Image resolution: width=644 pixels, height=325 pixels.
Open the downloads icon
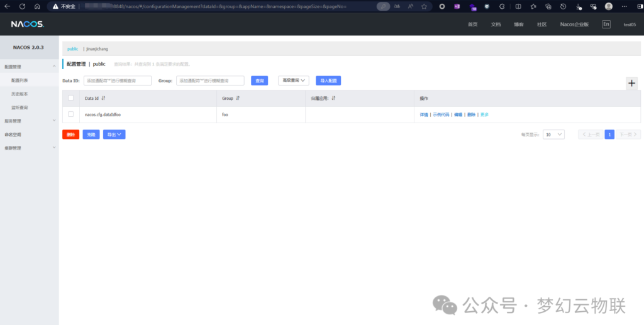pos(579,6)
